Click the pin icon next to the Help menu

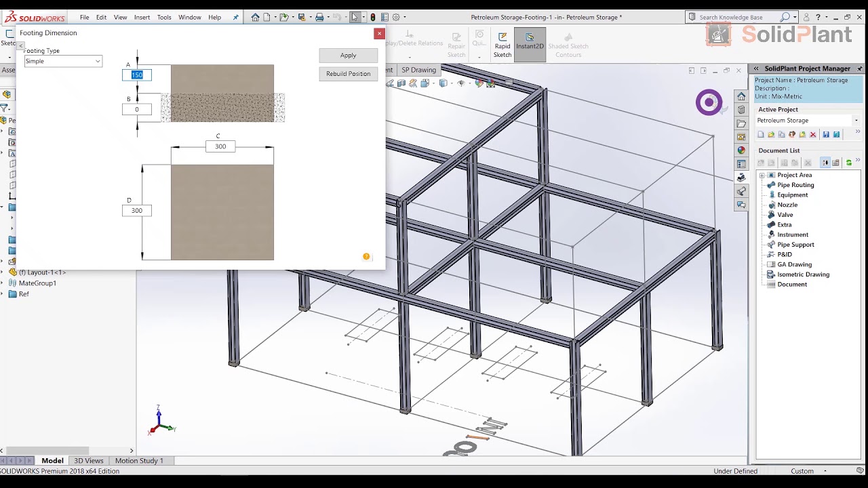[235, 17]
